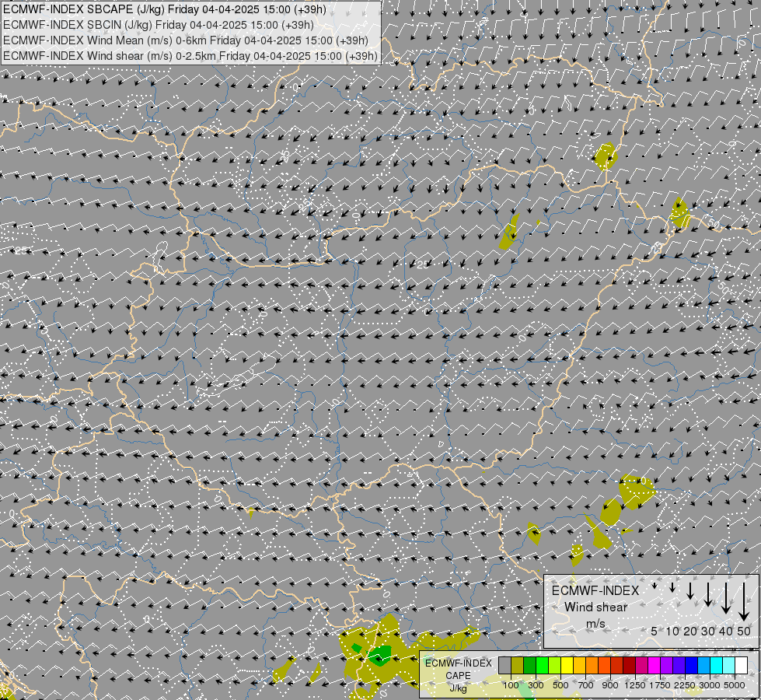Select the purple CAPE swatch above 1750

coord(667,665)
